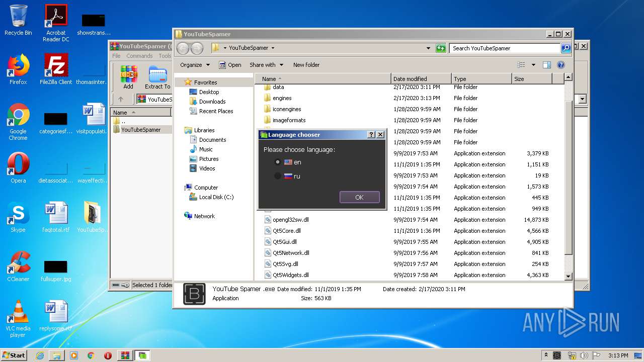Select the 'en' English language radio button
Image resolution: width=644 pixels, height=362 pixels.
click(x=278, y=162)
